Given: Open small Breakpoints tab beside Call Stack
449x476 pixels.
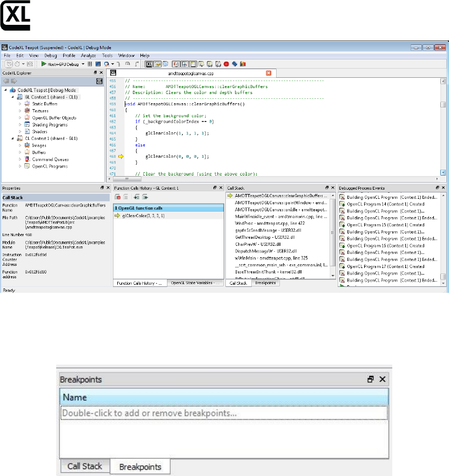Looking at the screenshot, I should [265, 283].
